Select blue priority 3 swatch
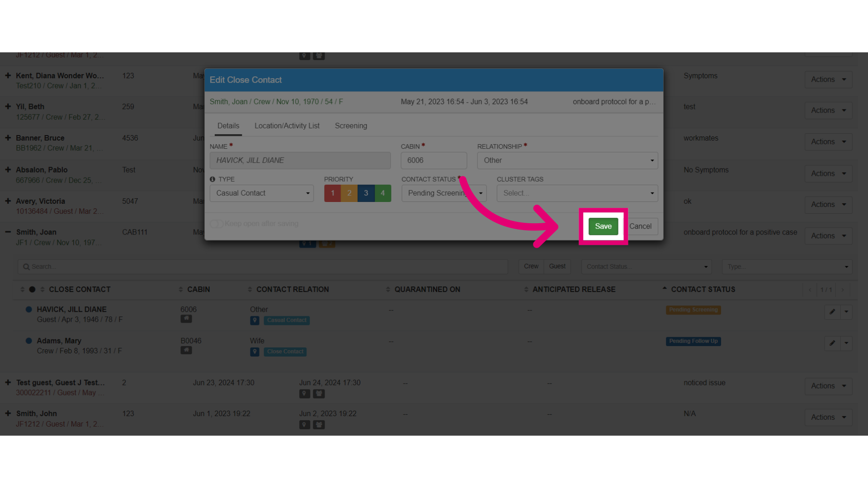The image size is (868, 488). click(x=366, y=193)
